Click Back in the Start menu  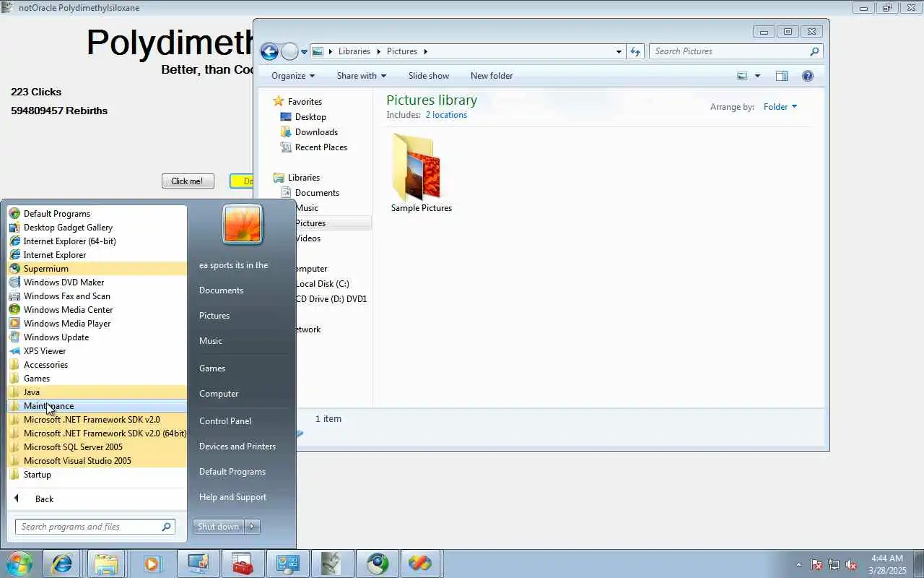tap(44, 499)
